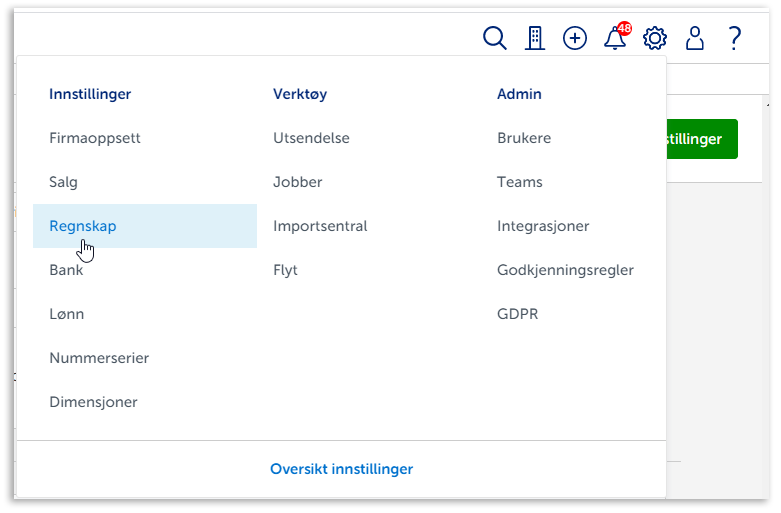Click the plus circle create icon
781x513 pixels.
pos(575,38)
